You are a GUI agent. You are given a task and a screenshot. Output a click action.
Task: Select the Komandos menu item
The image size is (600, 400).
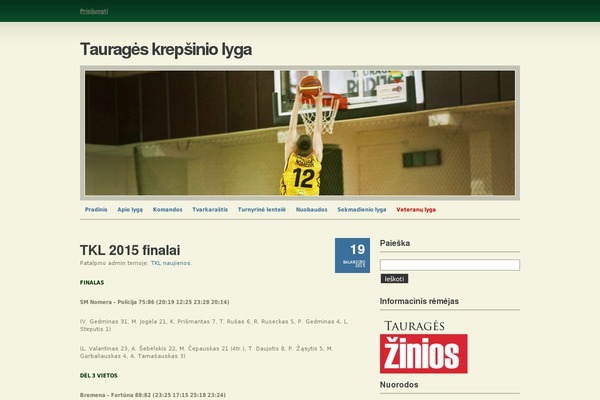tap(168, 209)
